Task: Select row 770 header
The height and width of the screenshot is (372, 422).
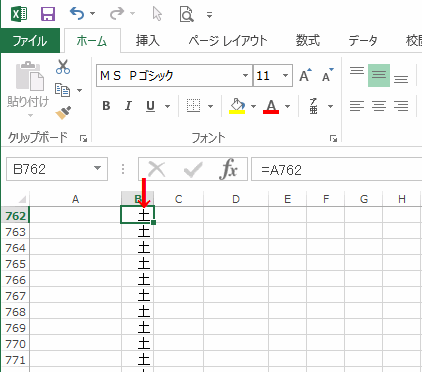Action: [x=15, y=344]
